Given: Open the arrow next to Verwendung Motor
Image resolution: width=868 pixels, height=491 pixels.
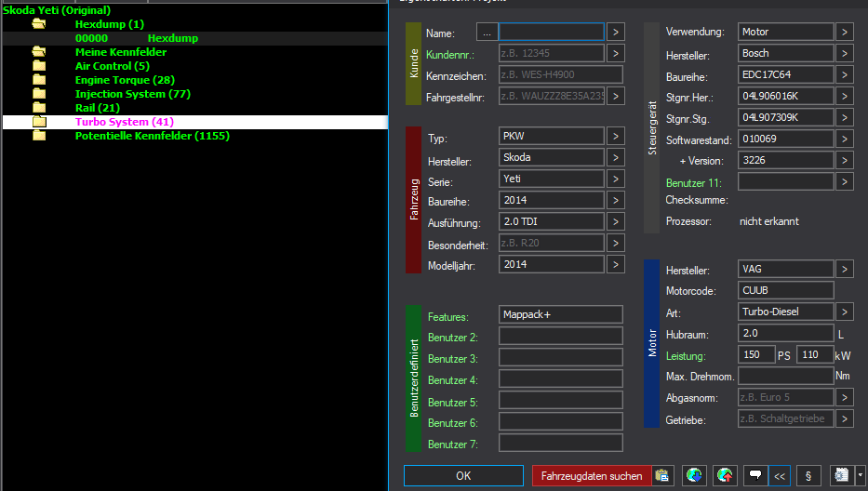Looking at the screenshot, I should (x=844, y=33).
